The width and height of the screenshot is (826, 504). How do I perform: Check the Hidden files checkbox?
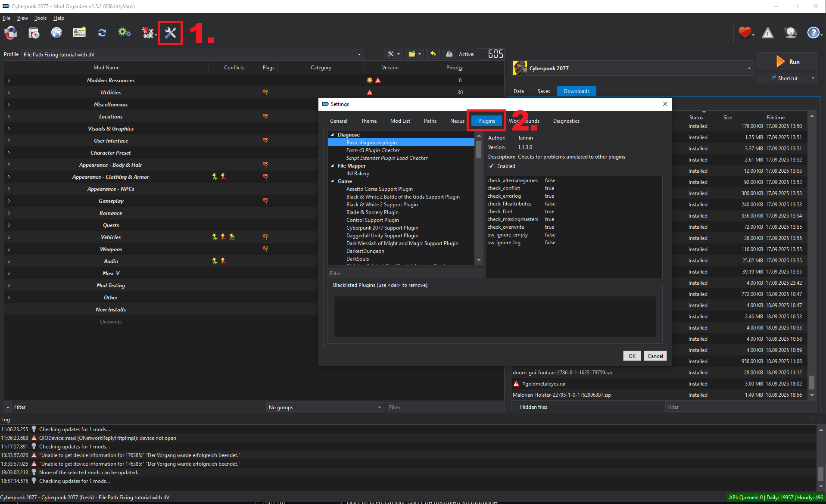point(514,407)
